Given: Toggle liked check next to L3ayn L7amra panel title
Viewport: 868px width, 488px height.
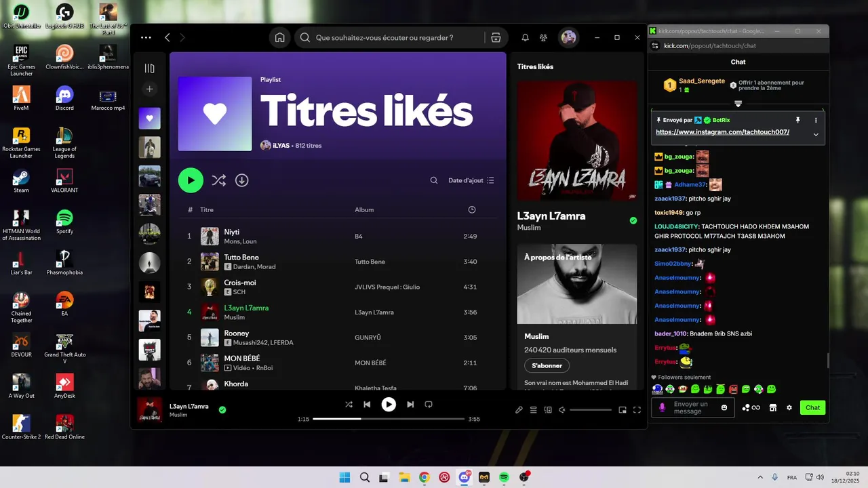Looking at the screenshot, I should click(x=633, y=220).
